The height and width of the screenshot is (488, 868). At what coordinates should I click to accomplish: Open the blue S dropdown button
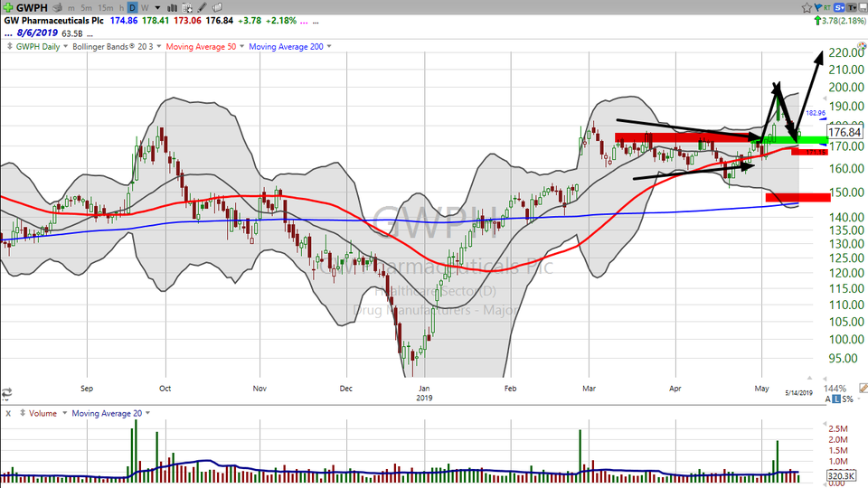click(x=840, y=8)
